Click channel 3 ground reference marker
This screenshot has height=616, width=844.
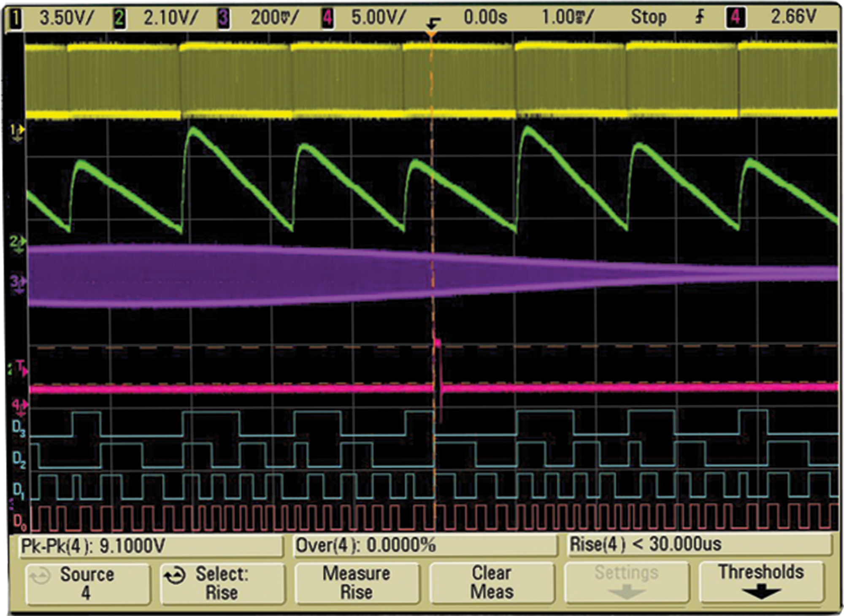(x=17, y=282)
